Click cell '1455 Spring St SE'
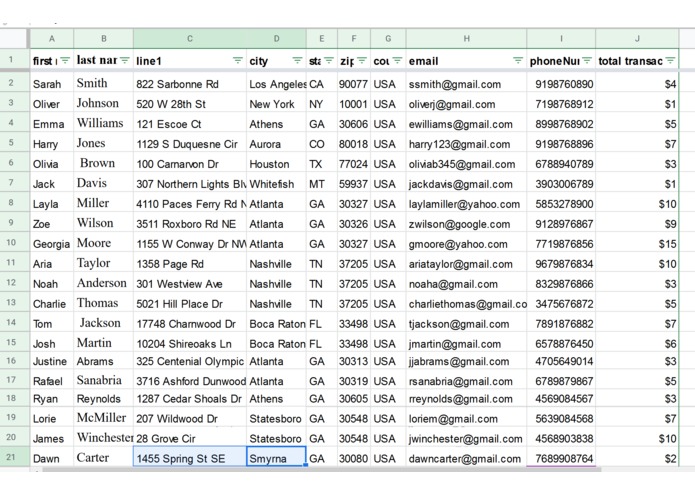Image resolution: width=695 pixels, height=494 pixels. [190, 458]
